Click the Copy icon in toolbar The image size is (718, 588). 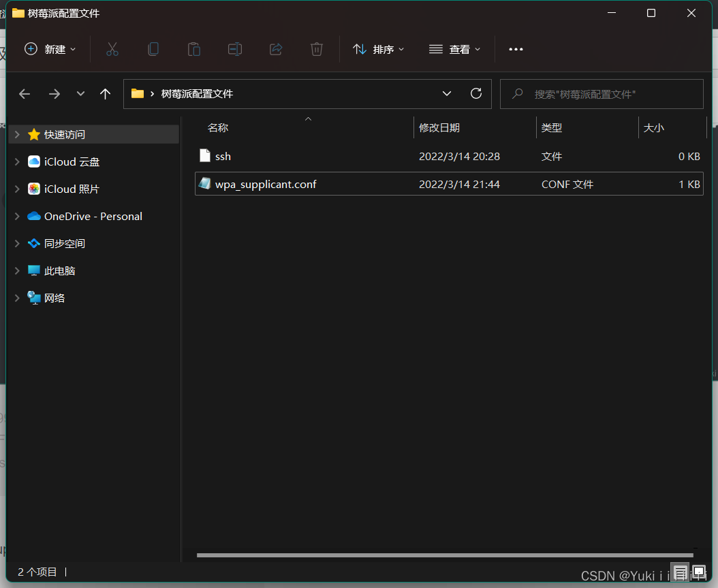click(x=153, y=49)
